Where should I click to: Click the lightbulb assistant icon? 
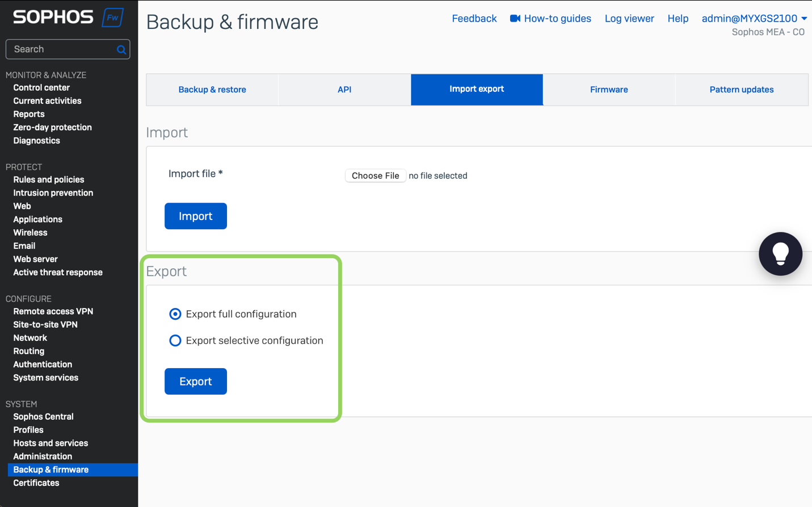coord(780,253)
